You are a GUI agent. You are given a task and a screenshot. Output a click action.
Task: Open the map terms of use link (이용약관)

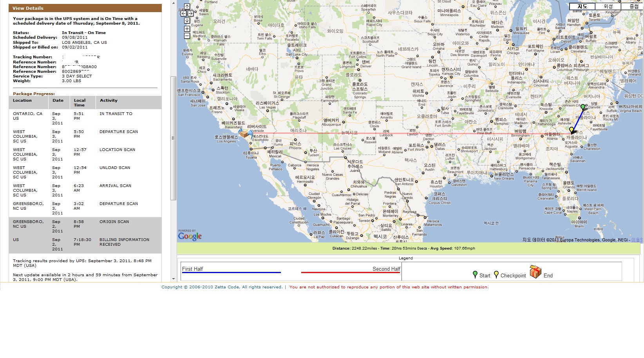(x=637, y=240)
